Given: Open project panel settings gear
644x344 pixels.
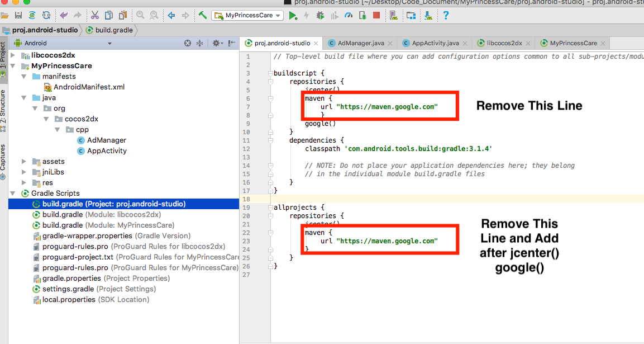Looking at the screenshot, I should point(217,43).
